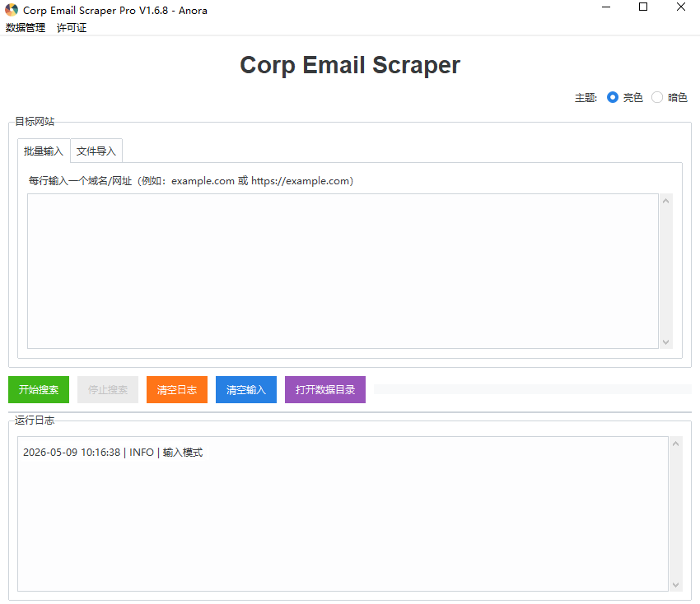
Task: Switch to the 文件导入 tab
Action: [x=96, y=151]
